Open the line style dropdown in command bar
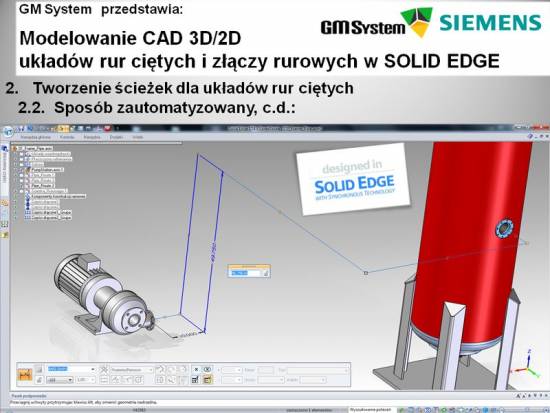Image resolution: width=550 pixels, height=413 pixels. (60, 380)
